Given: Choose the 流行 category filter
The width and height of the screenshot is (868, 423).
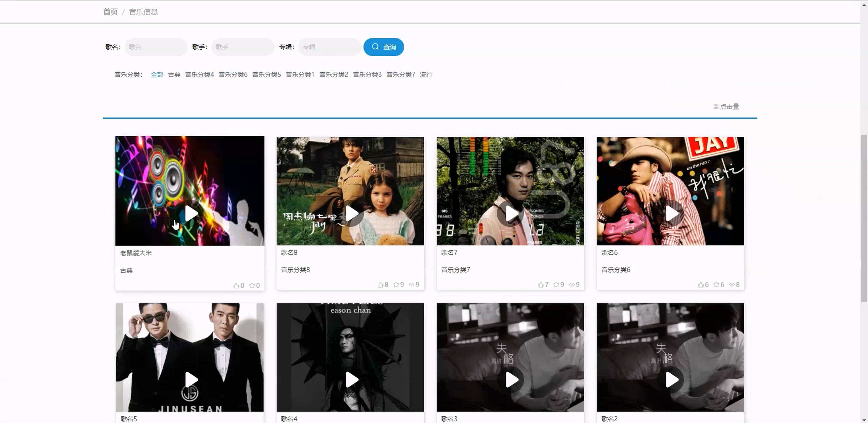Looking at the screenshot, I should pyautogui.click(x=426, y=75).
